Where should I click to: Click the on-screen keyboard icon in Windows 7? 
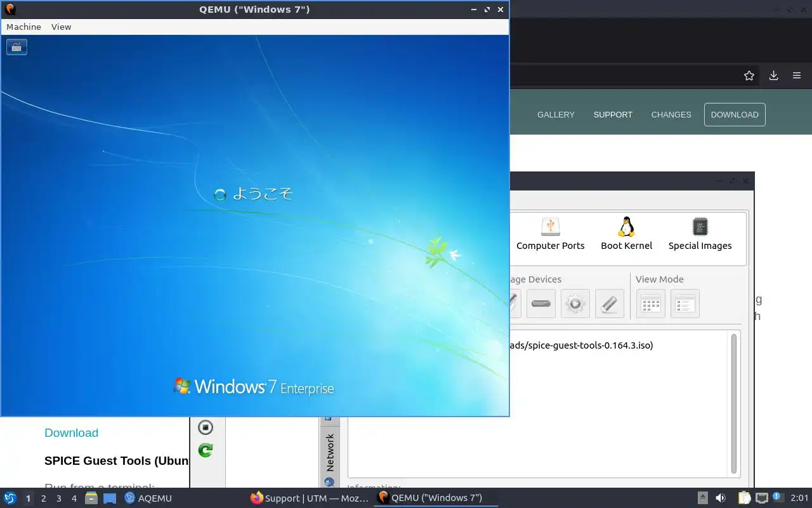16,47
